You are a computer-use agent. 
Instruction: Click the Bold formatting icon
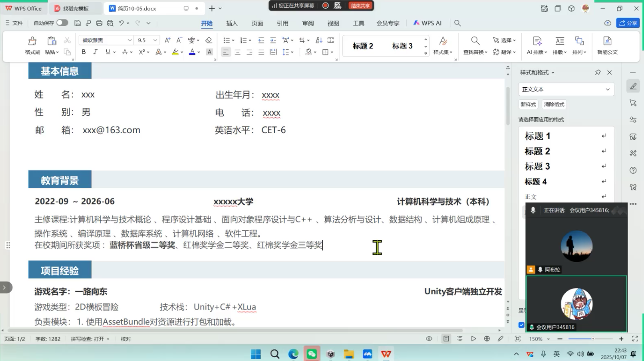(x=83, y=52)
